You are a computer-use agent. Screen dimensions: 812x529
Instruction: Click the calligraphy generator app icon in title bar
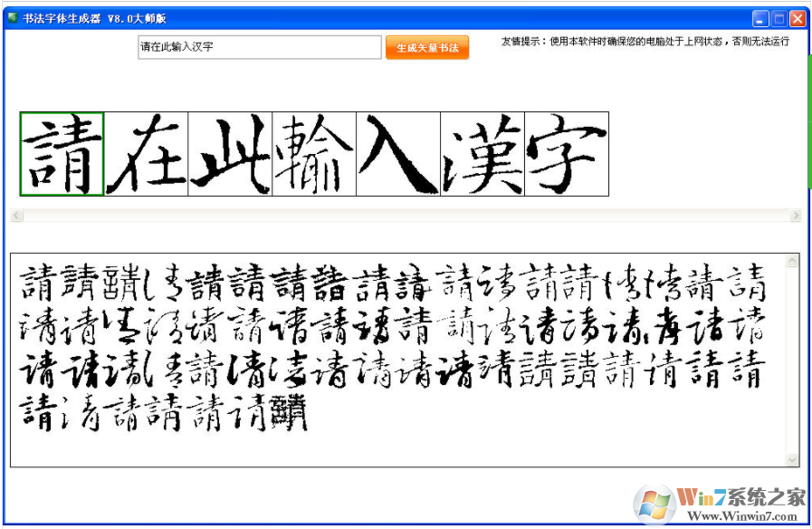click(x=13, y=17)
